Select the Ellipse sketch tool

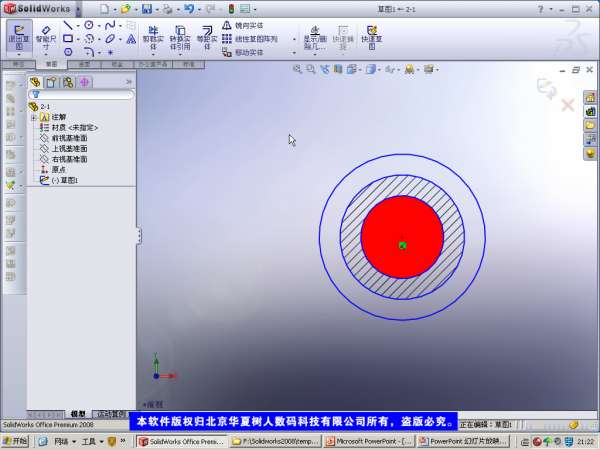click(110, 39)
